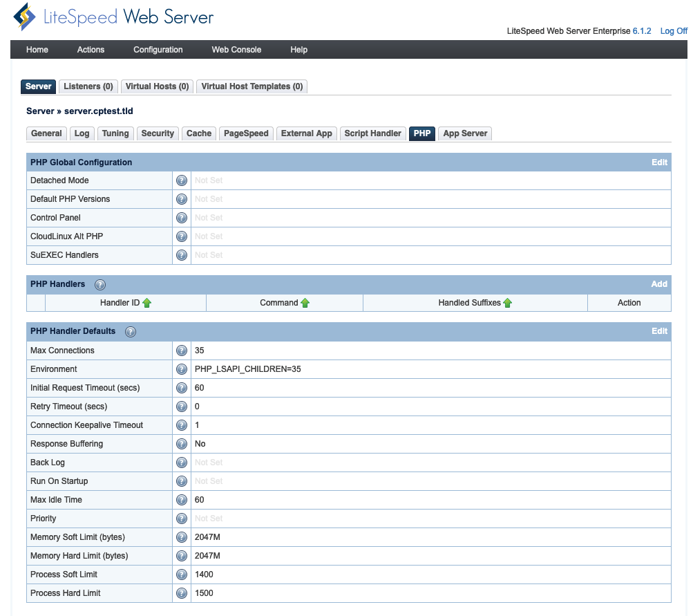Open help icon for Retry Timeout
Viewport: 693px width, 616px height.
(x=182, y=407)
